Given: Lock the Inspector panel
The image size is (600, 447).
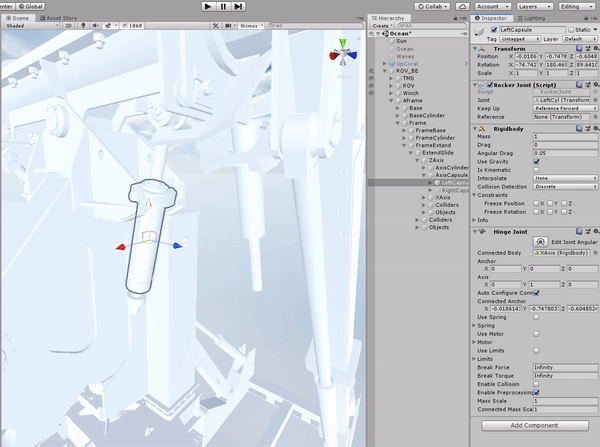Looking at the screenshot, I should tap(586, 18).
